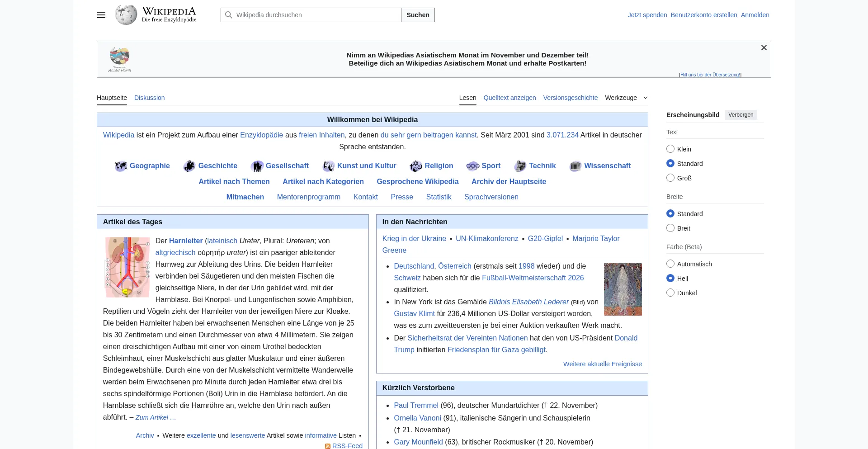
Task: Enable the Dunkel color mode
Action: coord(670,293)
